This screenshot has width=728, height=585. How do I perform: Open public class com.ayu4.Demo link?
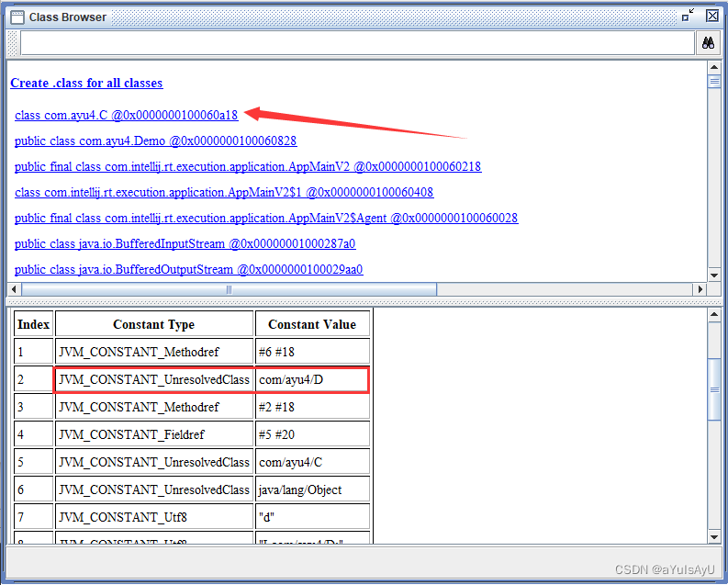[155, 141]
